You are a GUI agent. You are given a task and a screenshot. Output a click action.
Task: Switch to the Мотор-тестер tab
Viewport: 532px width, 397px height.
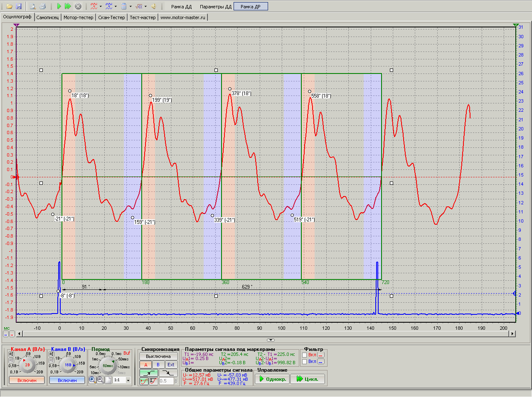[79, 17]
